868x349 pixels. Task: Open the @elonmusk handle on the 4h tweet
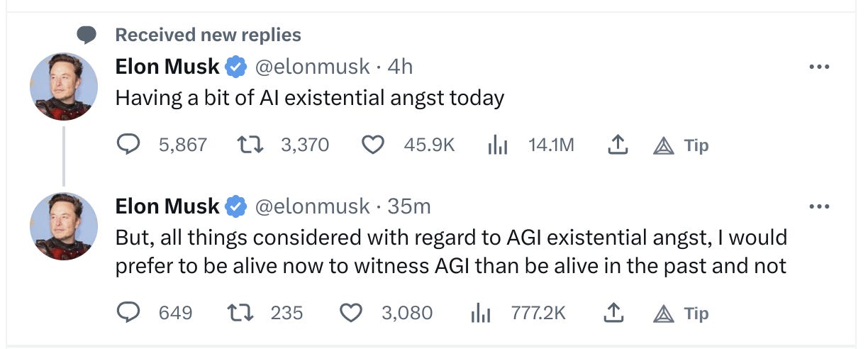pos(312,67)
